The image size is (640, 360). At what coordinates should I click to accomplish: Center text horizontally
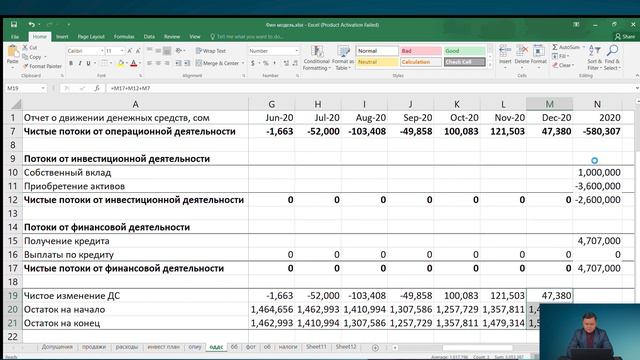[x=158, y=63]
